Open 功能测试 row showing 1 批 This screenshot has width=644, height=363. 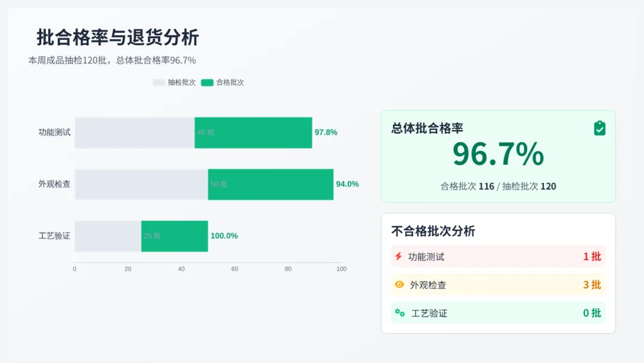click(x=498, y=257)
